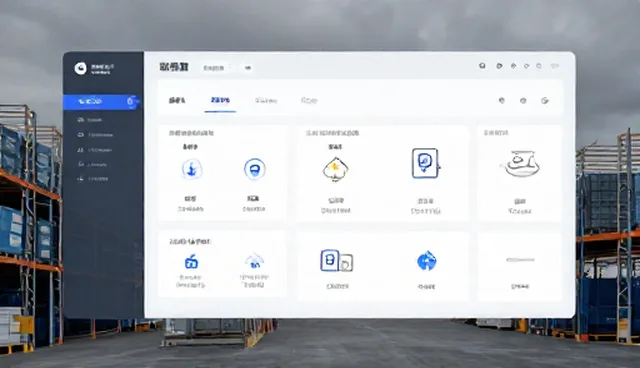Screen dimensions: 640x368
Task: Switch to the last gray tab in the tab row
Action: (309, 100)
